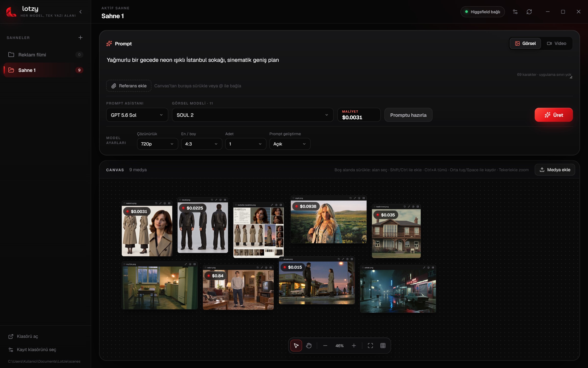Click the film icon on kadininevi.png card

[418, 207]
